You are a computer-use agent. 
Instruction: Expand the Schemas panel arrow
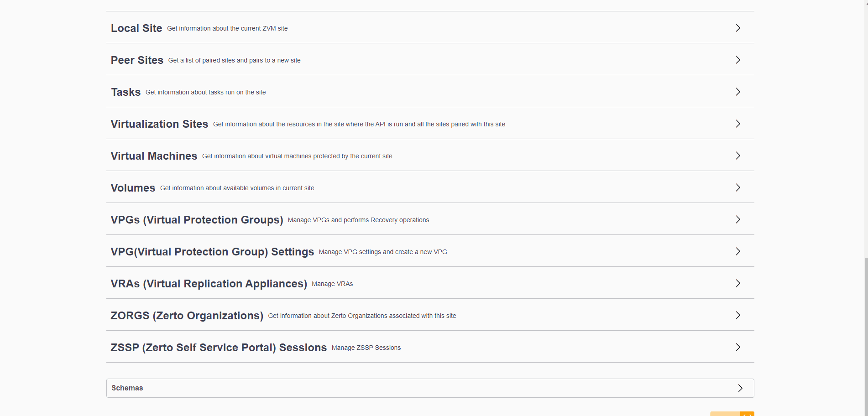pos(740,388)
